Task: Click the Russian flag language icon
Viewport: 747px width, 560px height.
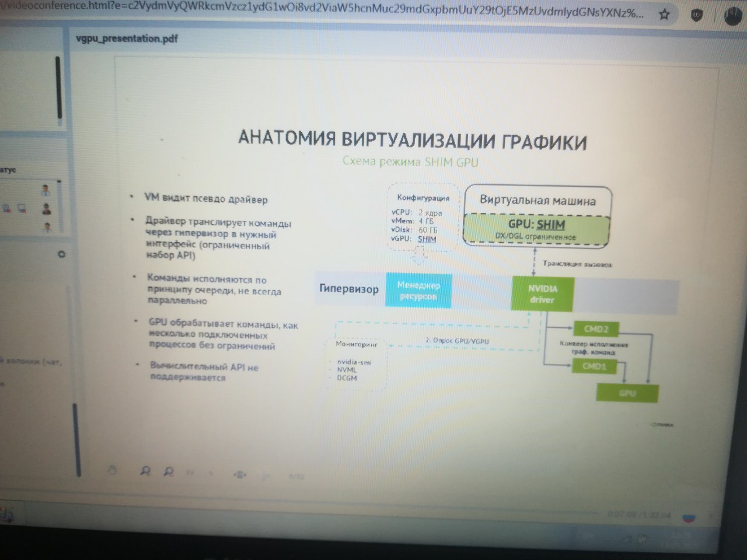Action: point(688,517)
